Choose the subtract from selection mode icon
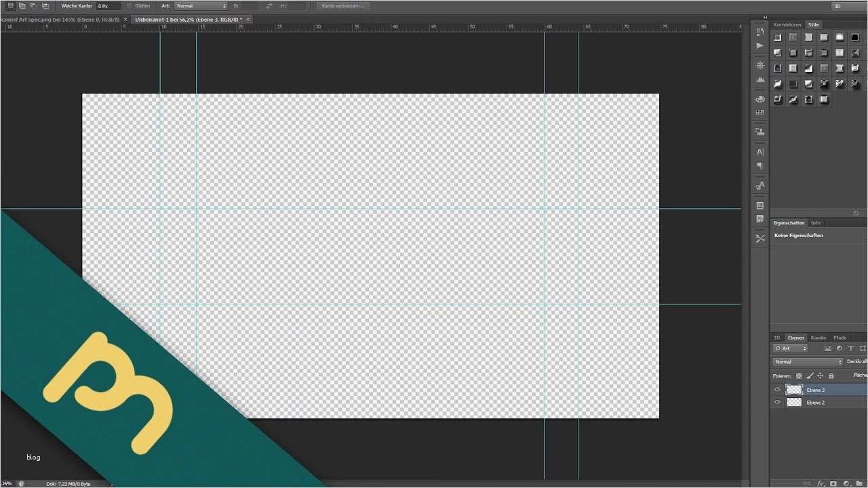Screen dimensions: 868x488 (33, 5)
